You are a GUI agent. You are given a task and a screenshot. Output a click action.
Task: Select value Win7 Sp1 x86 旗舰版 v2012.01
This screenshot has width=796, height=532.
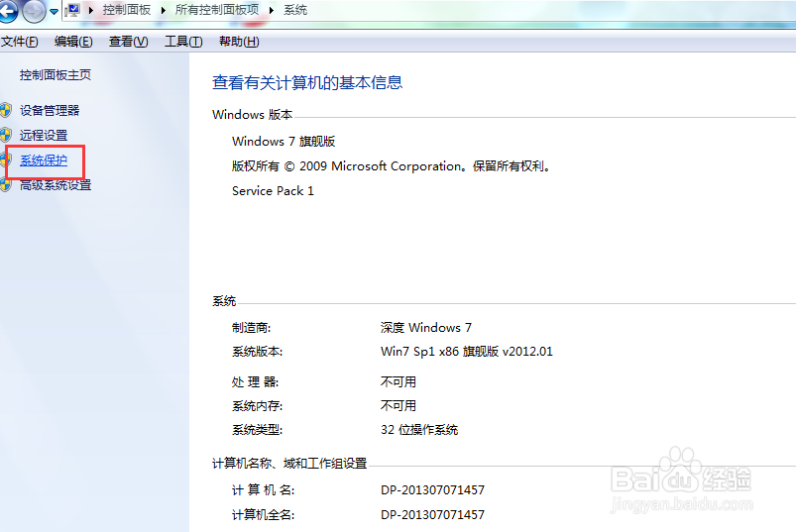467,352
